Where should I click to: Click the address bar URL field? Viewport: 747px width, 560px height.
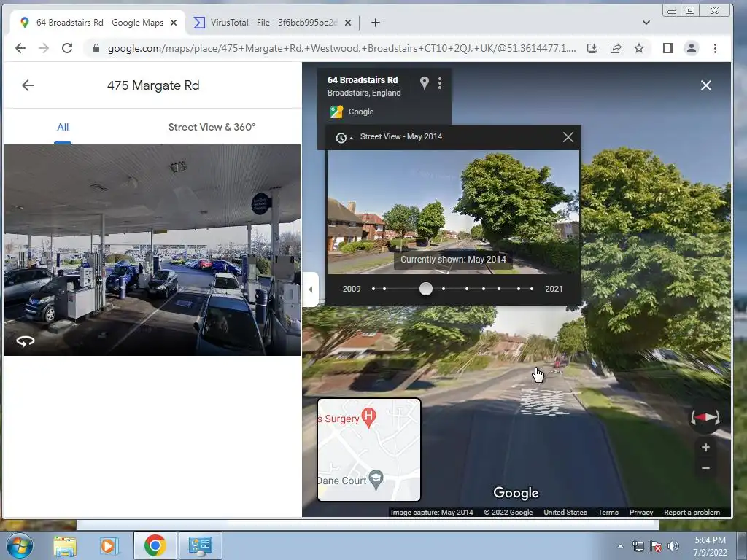coord(341,48)
